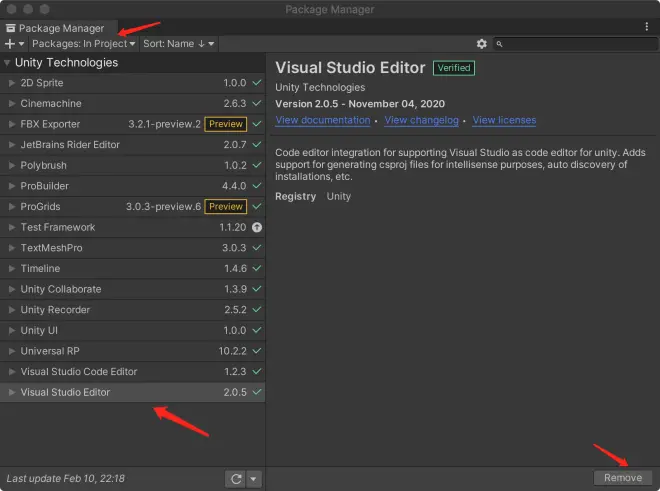Expand the Cinemachine package versions
The width and height of the screenshot is (660, 491).
tap(12, 104)
